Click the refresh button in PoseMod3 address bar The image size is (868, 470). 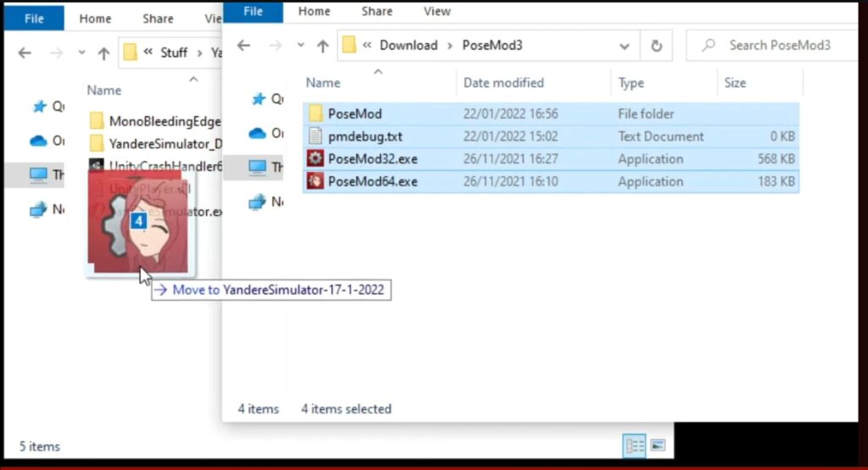coord(656,46)
